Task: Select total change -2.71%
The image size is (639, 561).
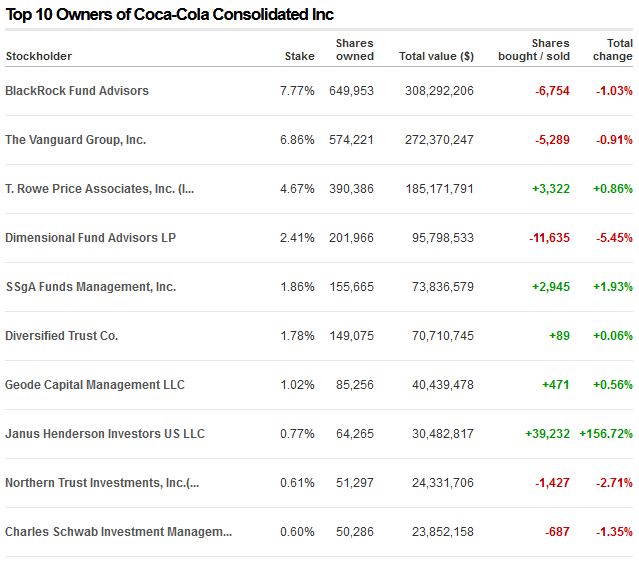Action: [x=614, y=483]
